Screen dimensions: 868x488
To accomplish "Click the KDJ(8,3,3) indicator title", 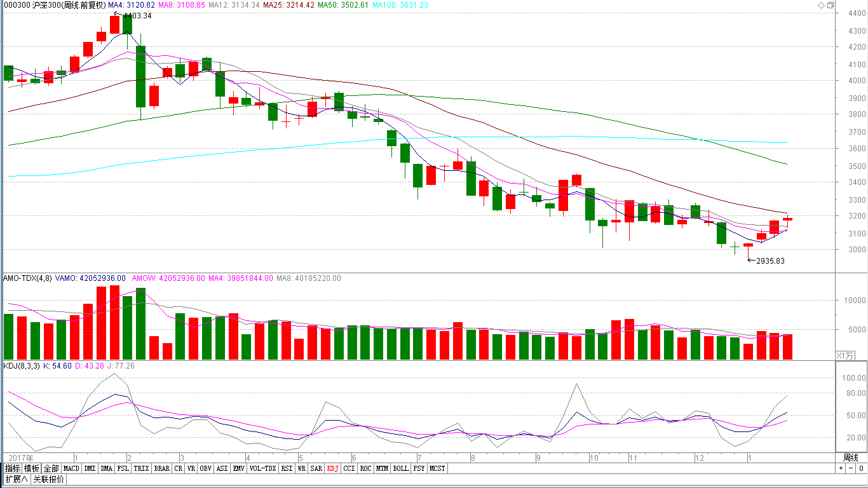I will tap(20, 366).
